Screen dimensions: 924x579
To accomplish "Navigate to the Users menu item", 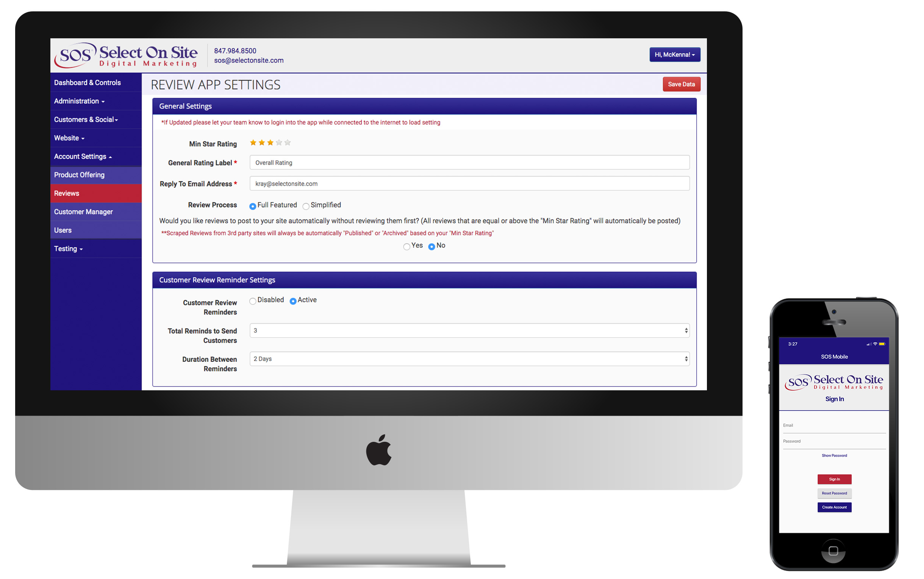I will pos(63,230).
